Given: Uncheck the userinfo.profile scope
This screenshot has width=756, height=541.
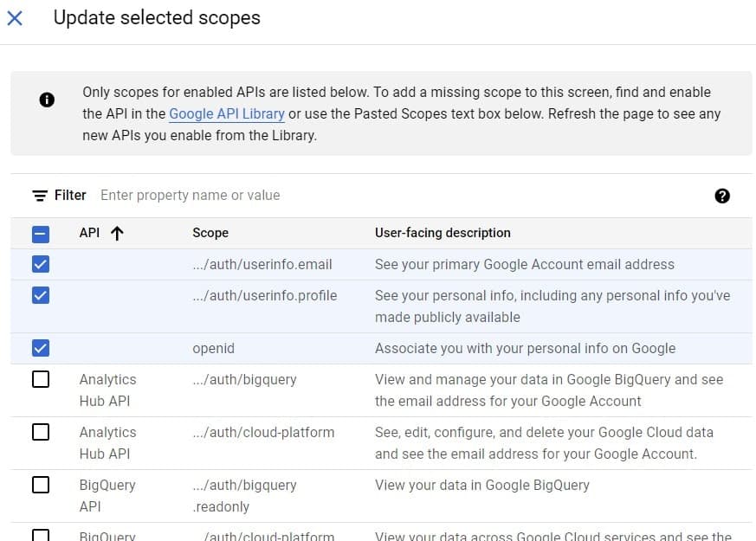Looking at the screenshot, I should tap(40, 295).
